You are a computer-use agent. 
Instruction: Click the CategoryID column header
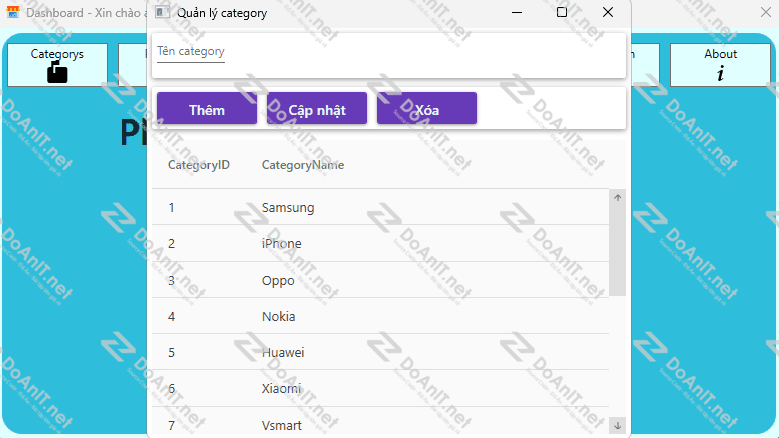tap(199, 165)
